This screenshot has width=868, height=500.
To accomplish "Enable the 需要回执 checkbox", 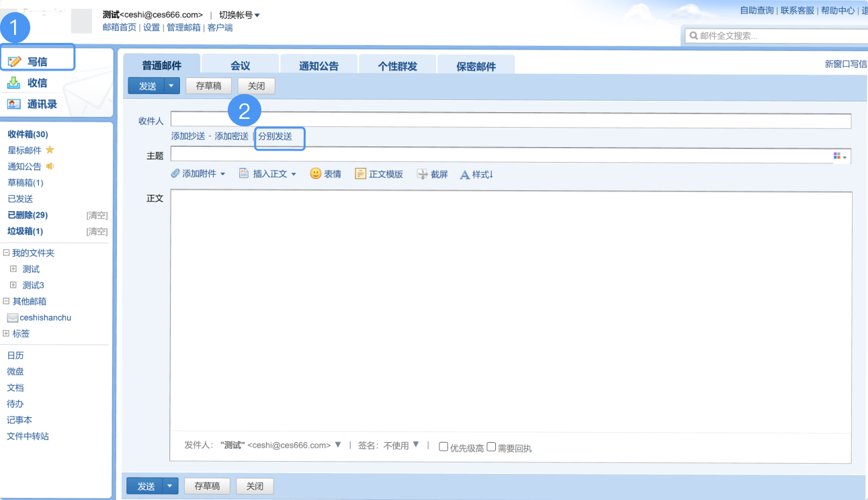I will (491, 447).
